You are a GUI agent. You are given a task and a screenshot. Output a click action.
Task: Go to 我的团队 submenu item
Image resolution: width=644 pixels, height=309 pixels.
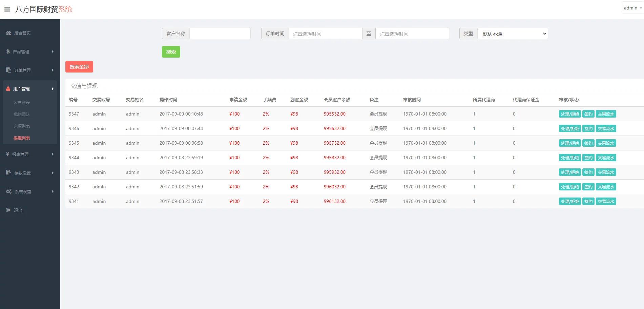22,114
